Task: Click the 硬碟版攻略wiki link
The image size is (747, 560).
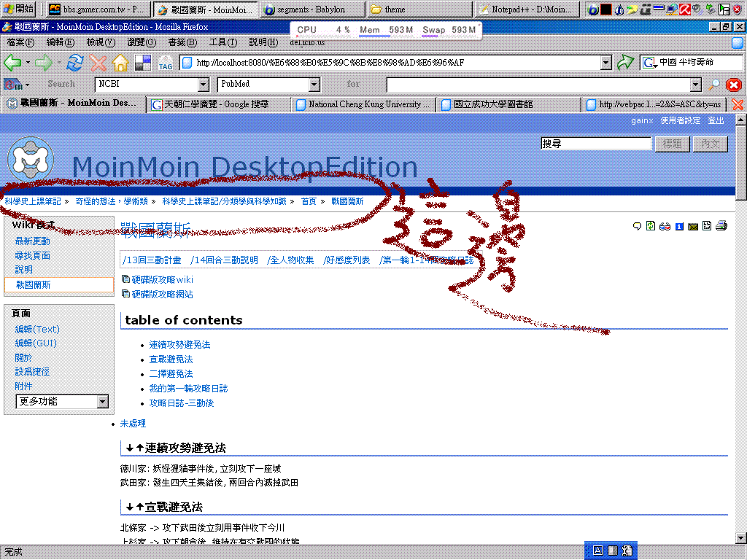Action: click(x=163, y=279)
